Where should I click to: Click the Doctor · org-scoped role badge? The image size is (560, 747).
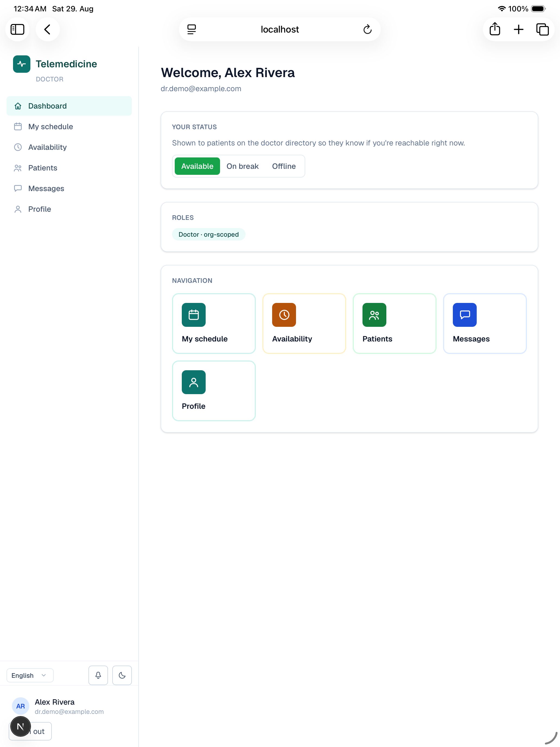pos(209,234)
